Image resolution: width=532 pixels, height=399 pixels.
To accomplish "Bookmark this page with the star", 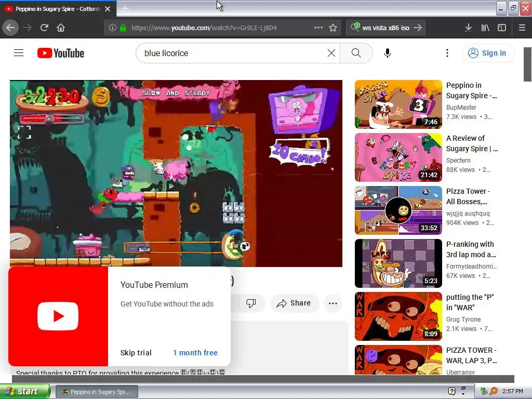I will [x=333, y=28].
